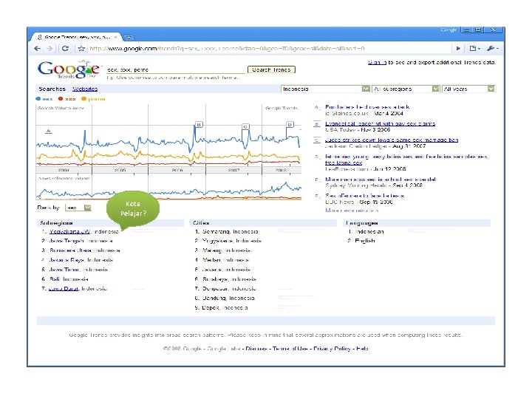The height and width of the screenshot is (399, 532).
Task: Click the browser address bar URL
Action: click(x=227, y=49)
